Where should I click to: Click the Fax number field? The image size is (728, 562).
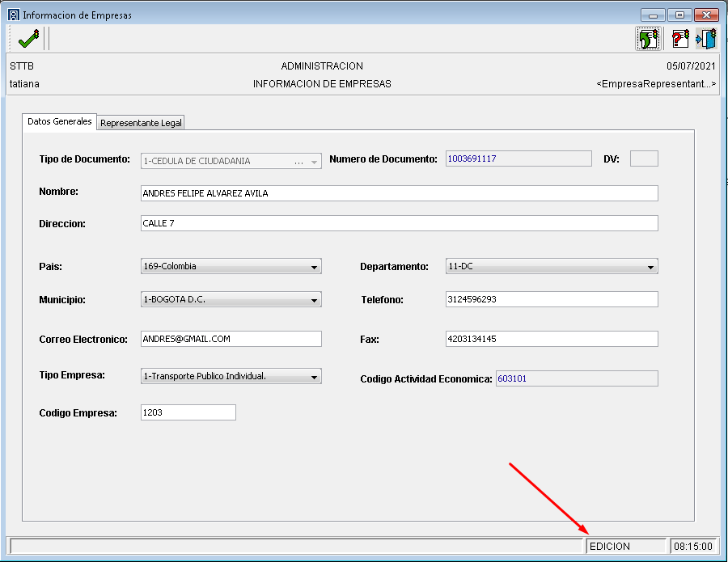[x=551, y=339]
